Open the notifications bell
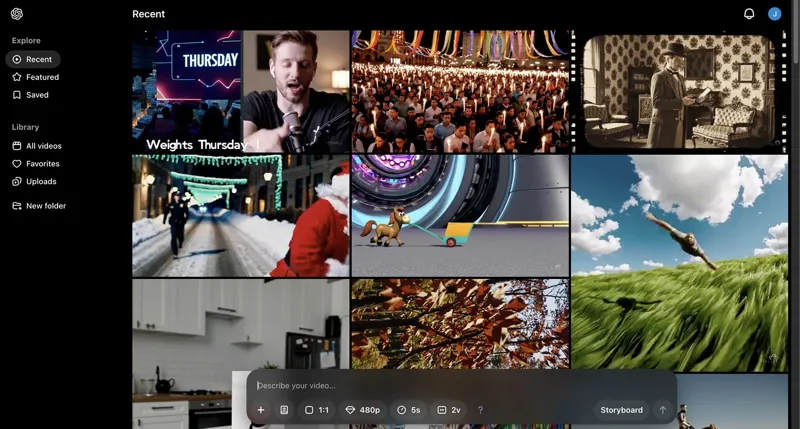 (x=749, y=14)
